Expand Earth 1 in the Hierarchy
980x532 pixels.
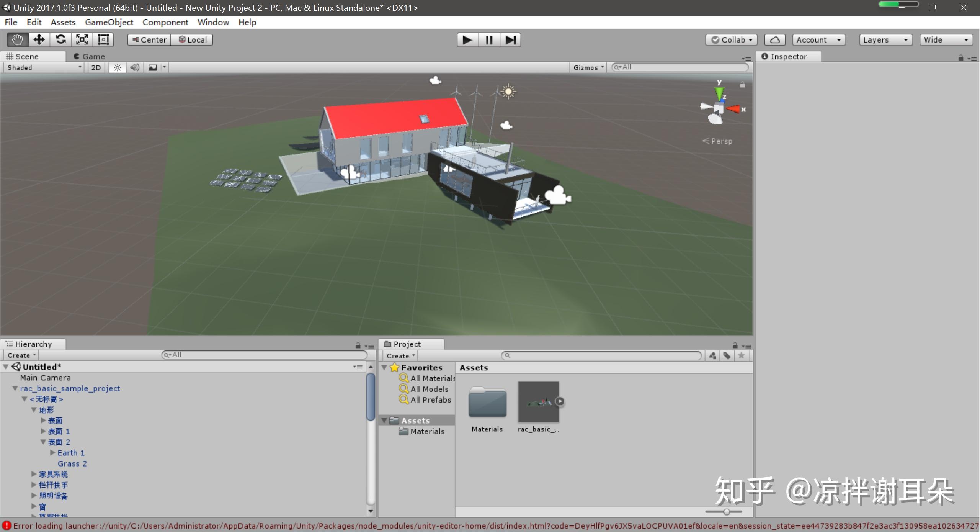coord(52,452)
